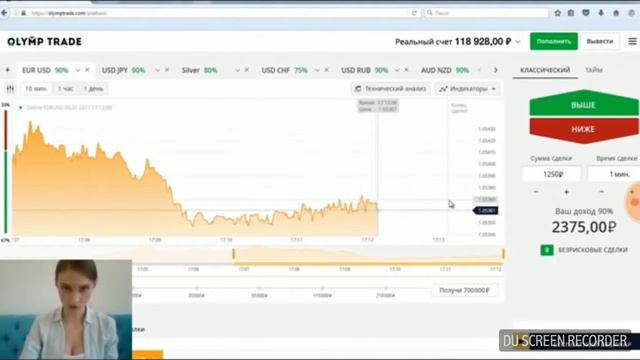640x360 pixels.
Task: Go to browser home icon
Action: pos(616,13)
